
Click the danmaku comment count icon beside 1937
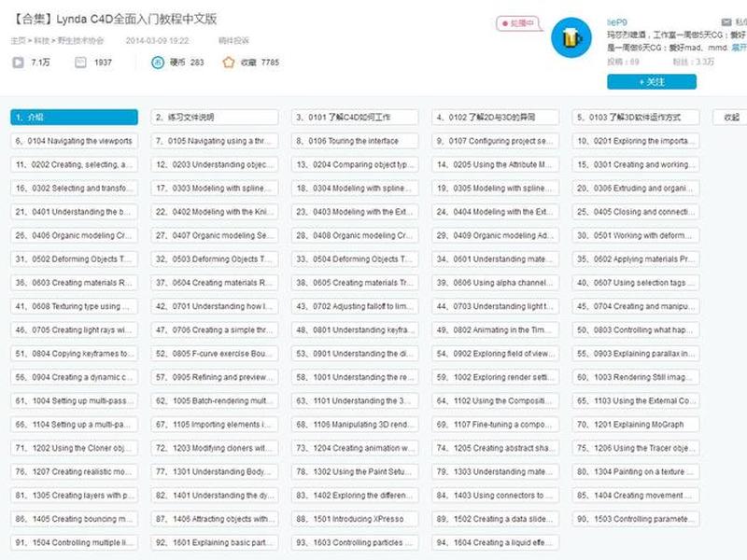coord(80,63)
